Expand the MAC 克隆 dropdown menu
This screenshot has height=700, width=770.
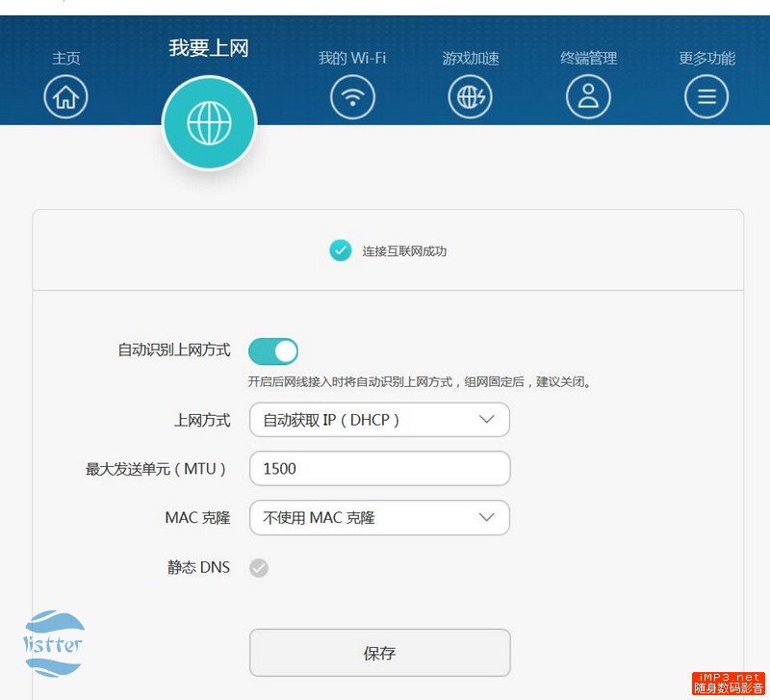coord(379,517)
